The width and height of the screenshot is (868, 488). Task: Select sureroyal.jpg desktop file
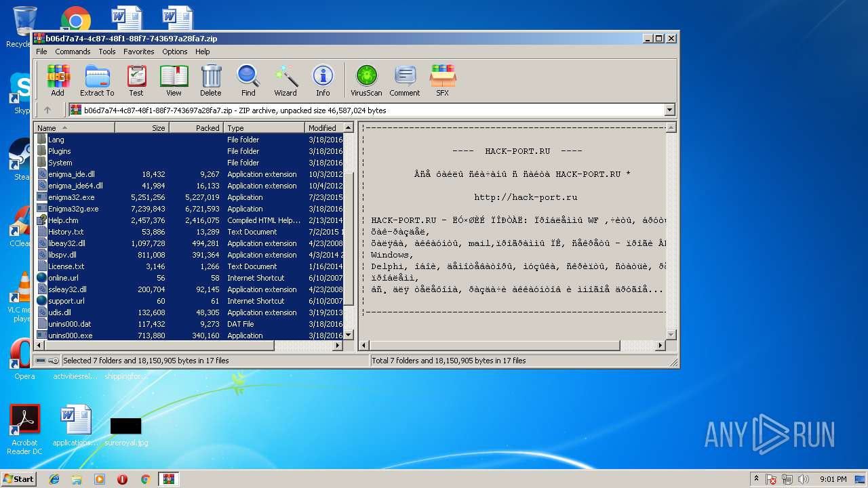pos(126,431)
